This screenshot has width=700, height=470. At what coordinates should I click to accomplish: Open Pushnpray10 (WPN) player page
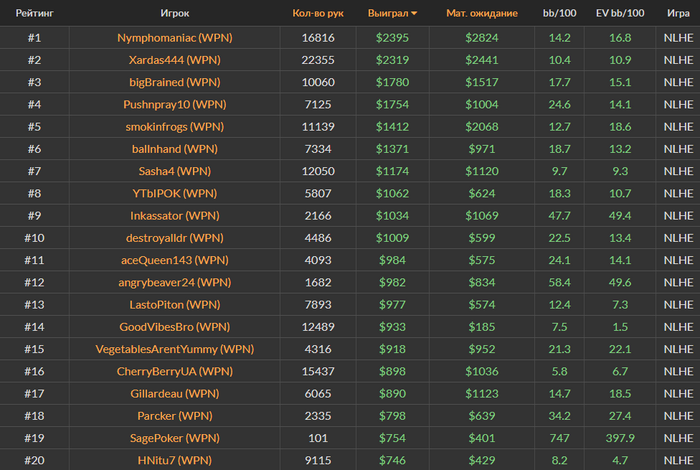tap(175, 104)
